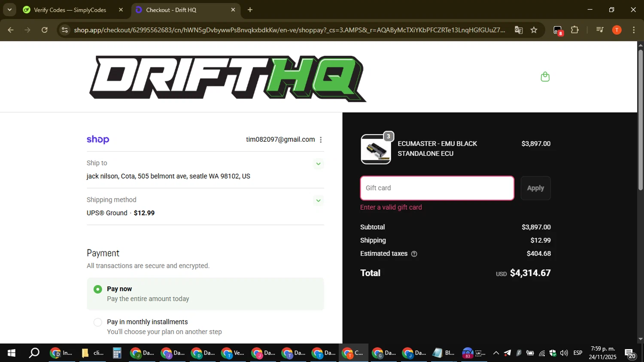The image size is (644, 362).
Task: Click the email tim082097@gmail.com
Action: pyautogui.click(x=280, y=140)
